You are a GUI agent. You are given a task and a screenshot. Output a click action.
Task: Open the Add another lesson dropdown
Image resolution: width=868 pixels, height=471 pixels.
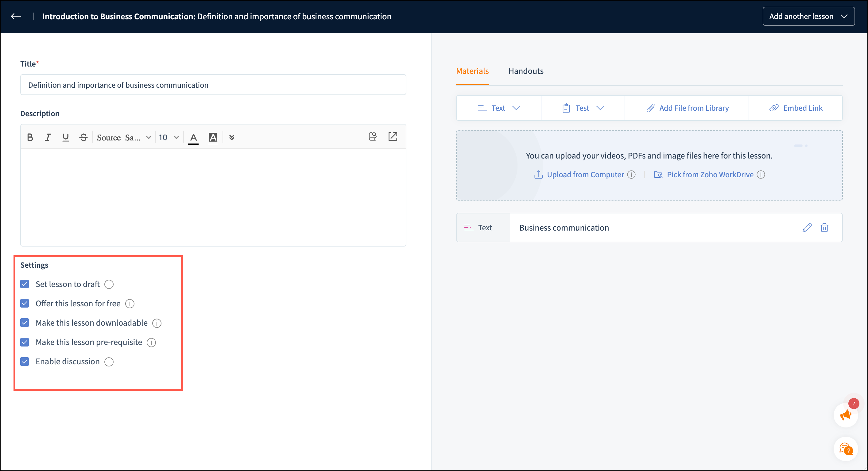click(808, 16)
